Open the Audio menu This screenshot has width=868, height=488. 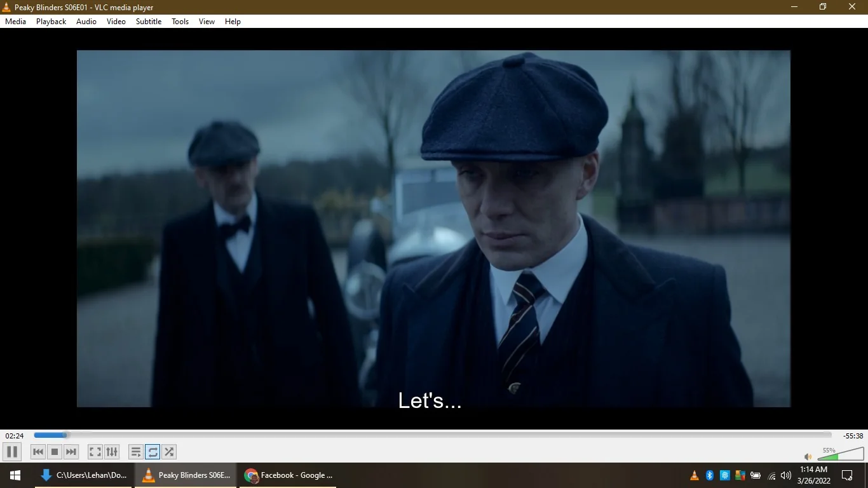(86, 22)
